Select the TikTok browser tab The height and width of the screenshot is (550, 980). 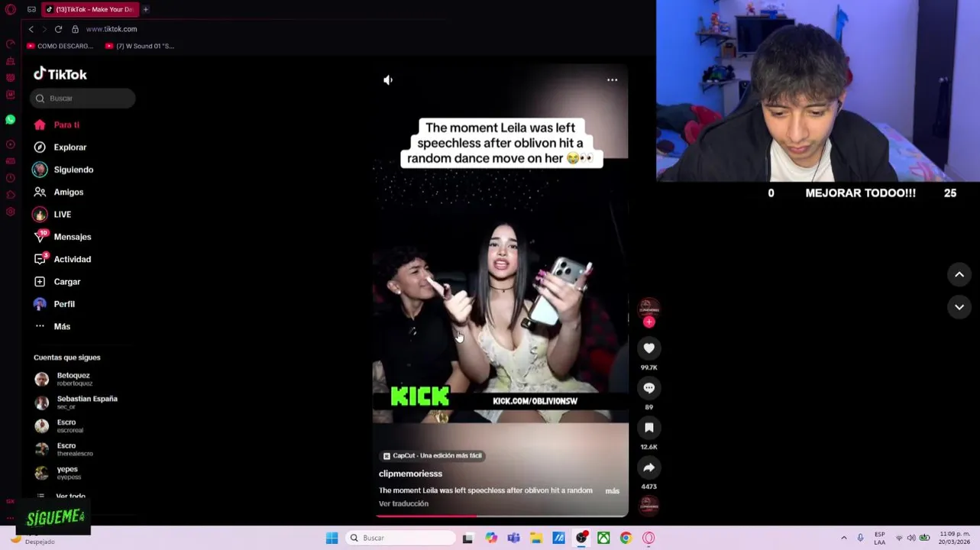89,9
